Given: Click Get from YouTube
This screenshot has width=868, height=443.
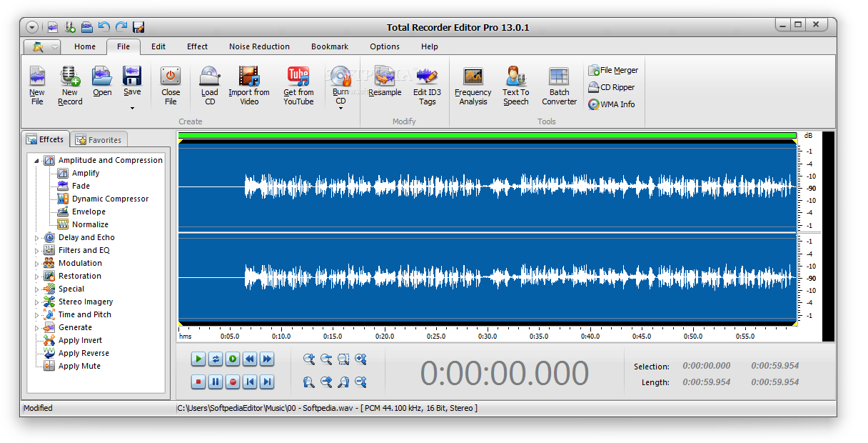Looking at the screenshot, I should [298, 86].
